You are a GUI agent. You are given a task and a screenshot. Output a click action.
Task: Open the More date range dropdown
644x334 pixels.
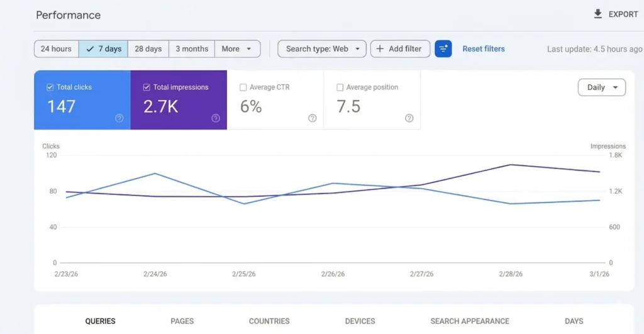[x=237, y=49]
